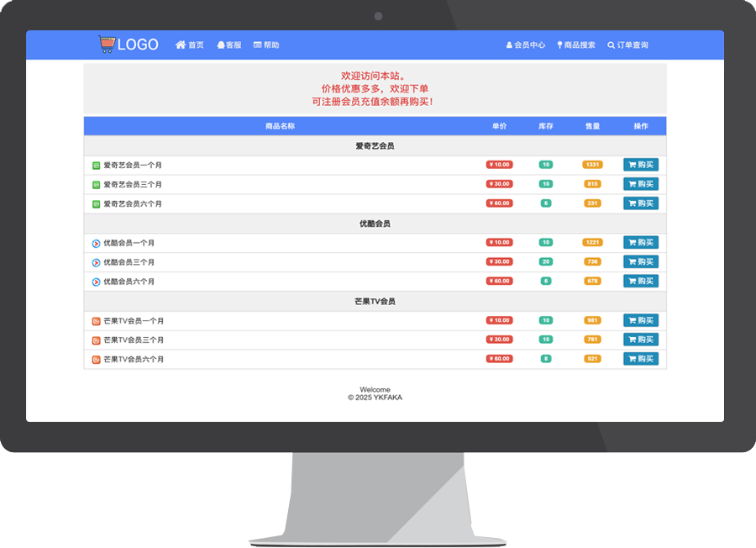
Task: Click the Youku icon beside 优酷会员三个月
Action: (x=96, y=262)
